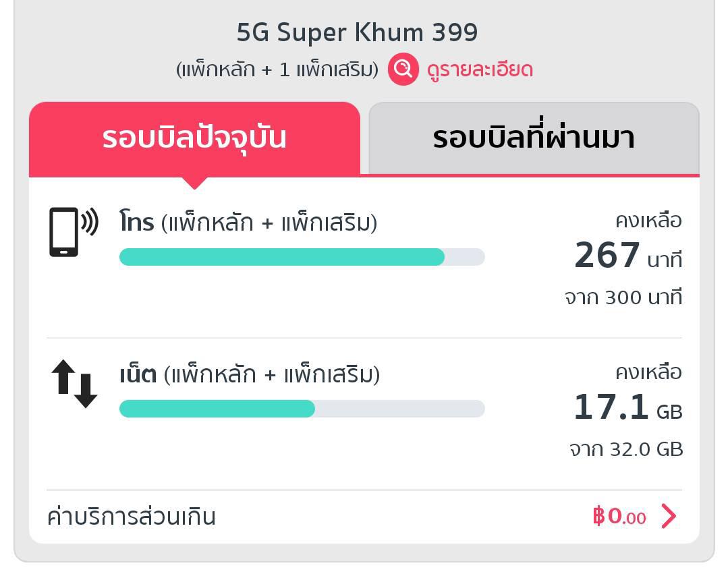
Task: Tap the 5G Super Khum 399 package title
Action: (357, 32)
